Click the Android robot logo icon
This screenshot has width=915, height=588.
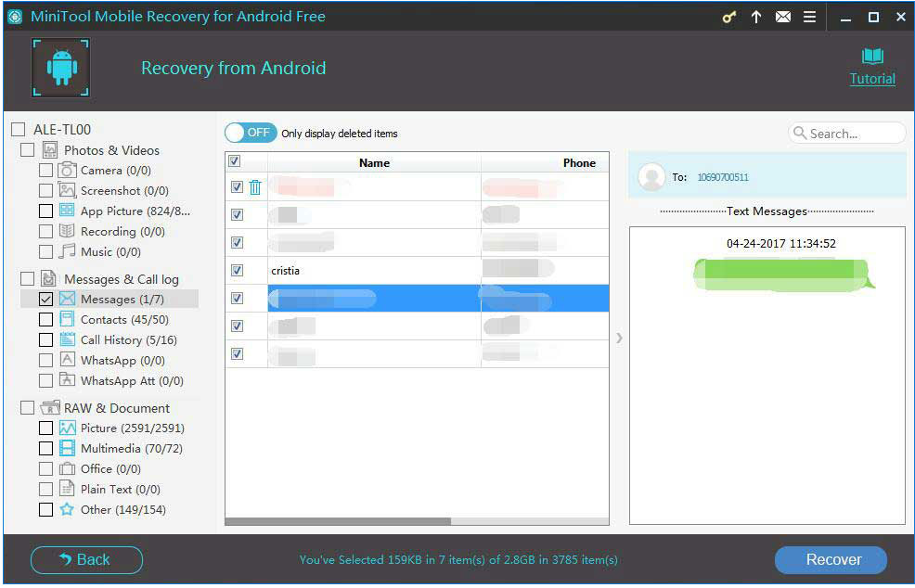[x=61, y=68]
